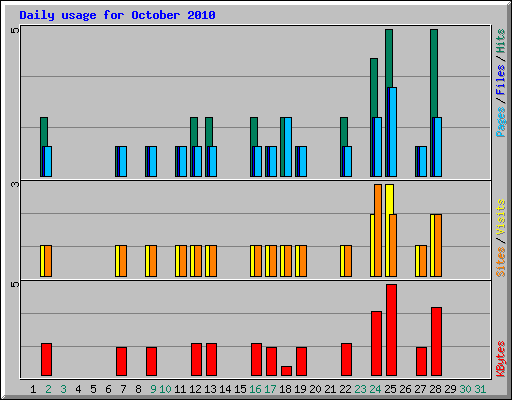Select day label 4 on the x-axis

point(78,389)
